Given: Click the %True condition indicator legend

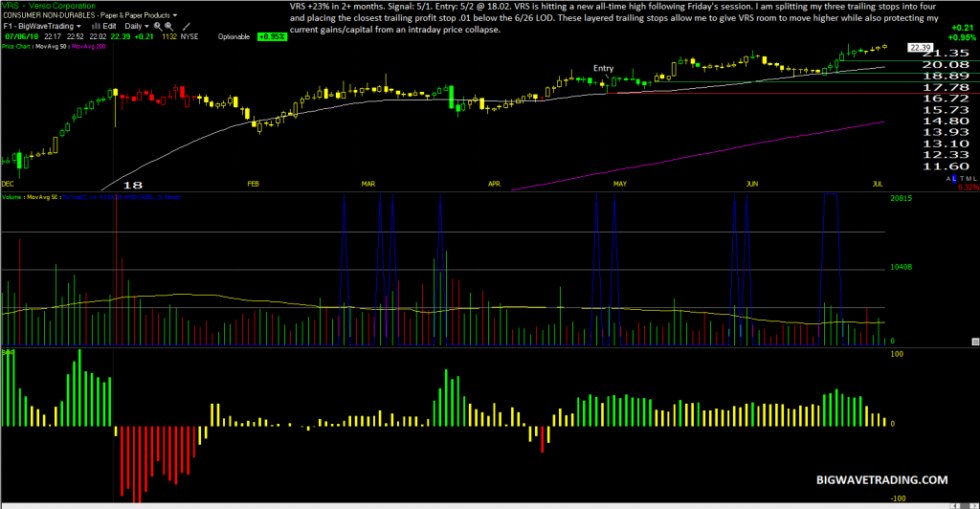Looking at the screenshot, I should (122, 197).
